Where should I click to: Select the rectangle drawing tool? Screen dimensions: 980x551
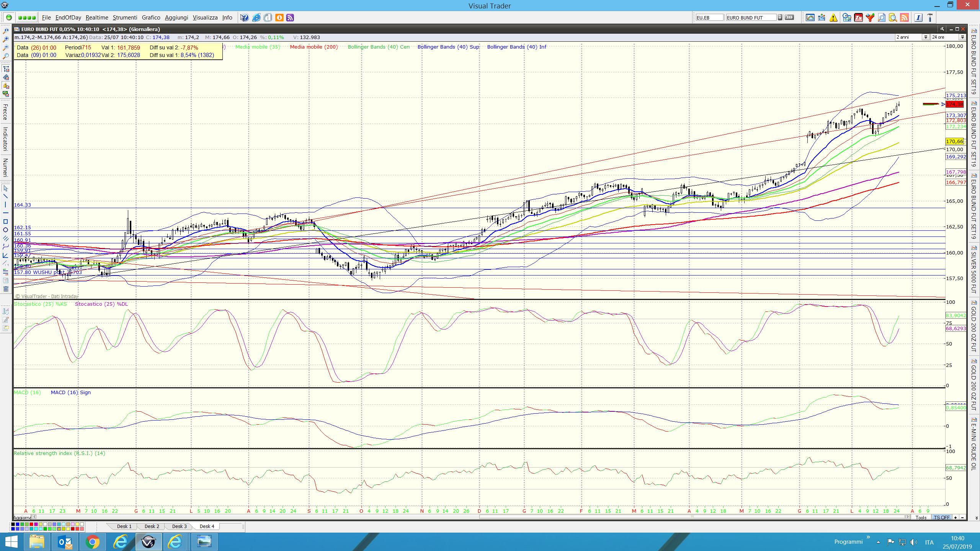point(5,222)
